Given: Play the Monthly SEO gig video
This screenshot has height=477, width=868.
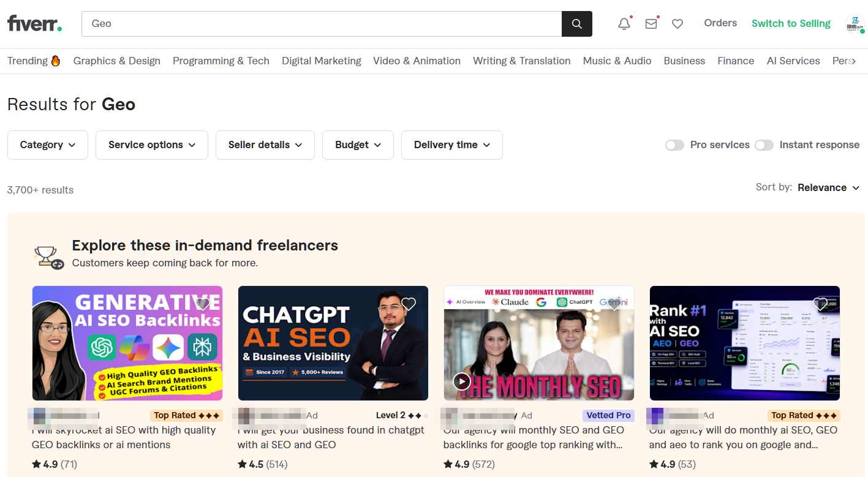Looking at the screenshot, I should 462,382.
